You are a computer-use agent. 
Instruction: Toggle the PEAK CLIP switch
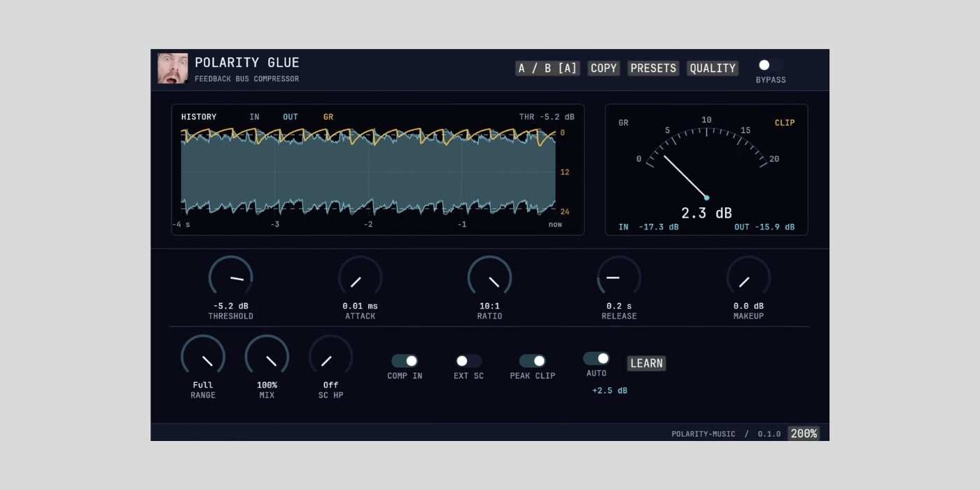[532, 360]
